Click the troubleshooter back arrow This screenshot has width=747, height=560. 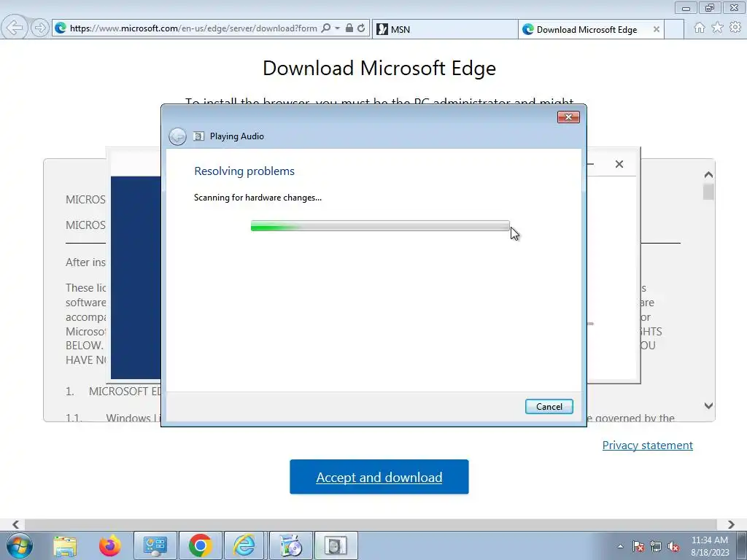pyautogui.click(x=178, y=136)
